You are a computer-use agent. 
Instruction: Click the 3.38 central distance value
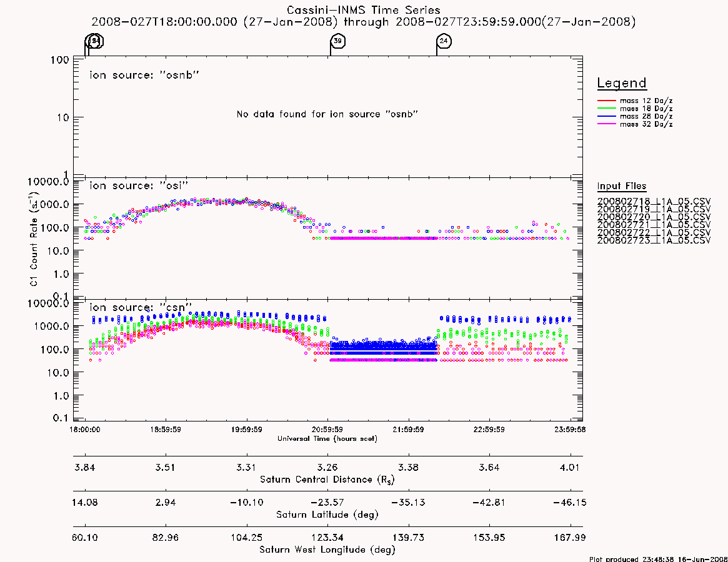[x=408, y=467]
